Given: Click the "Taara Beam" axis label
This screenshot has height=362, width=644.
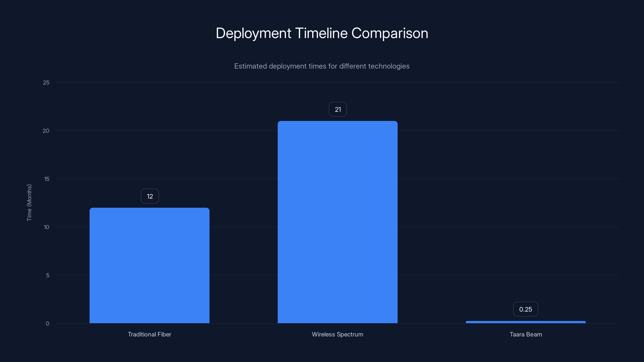Looking at the screenshot, I should 525,334.
